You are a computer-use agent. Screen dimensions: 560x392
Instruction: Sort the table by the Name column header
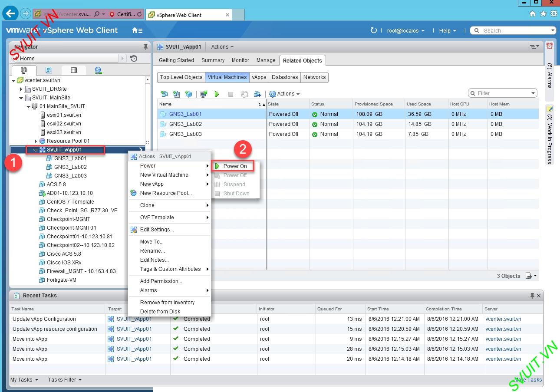click(212, 104)
